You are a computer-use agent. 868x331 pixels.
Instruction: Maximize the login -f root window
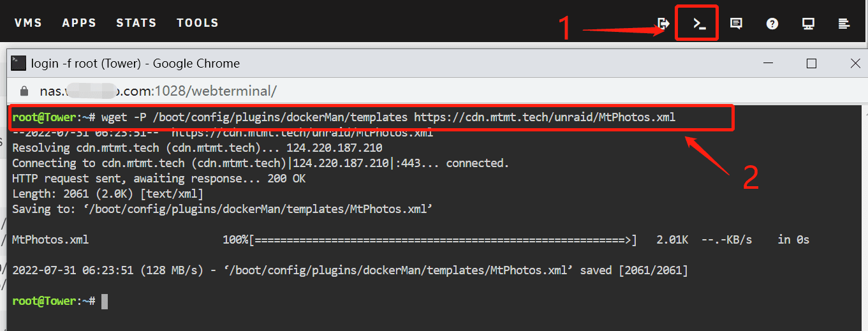point(811,63)
